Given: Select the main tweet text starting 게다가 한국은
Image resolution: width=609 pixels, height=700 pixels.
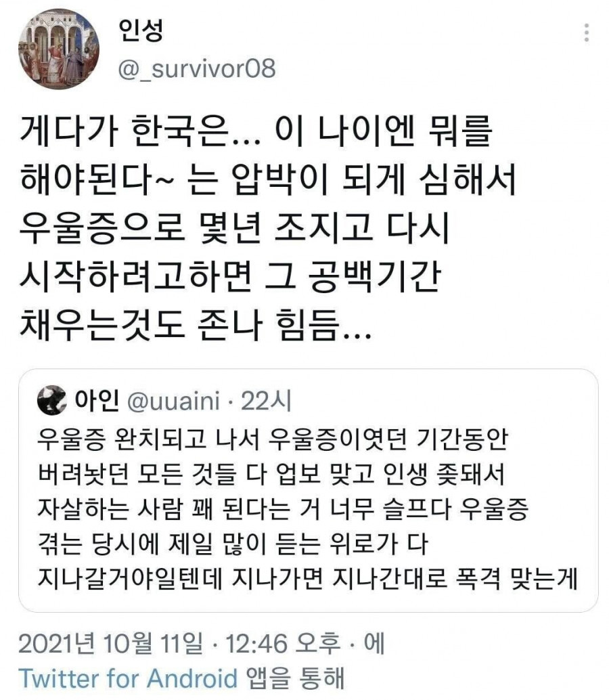Looking at the screenshot, I should (x=268, y=227).
